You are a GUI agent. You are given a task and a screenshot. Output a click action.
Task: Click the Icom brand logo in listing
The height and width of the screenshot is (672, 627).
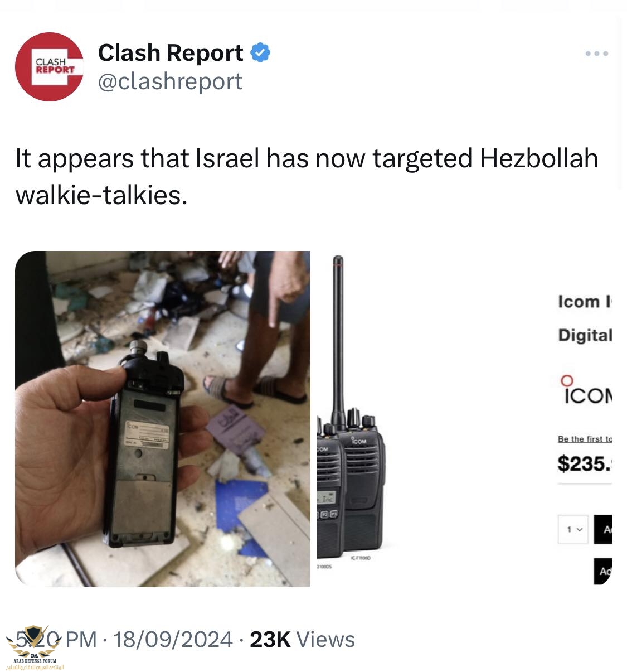pyautogui.click(x=585, y=389)
